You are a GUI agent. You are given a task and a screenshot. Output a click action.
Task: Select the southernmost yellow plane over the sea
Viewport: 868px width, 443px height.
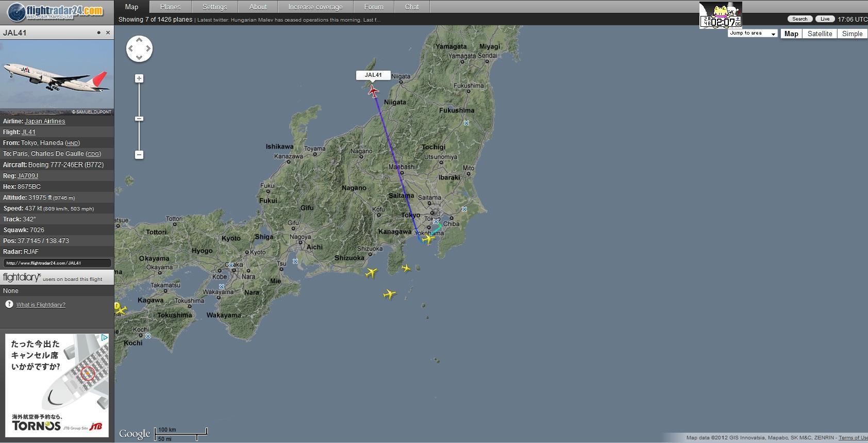click(390, 294)
